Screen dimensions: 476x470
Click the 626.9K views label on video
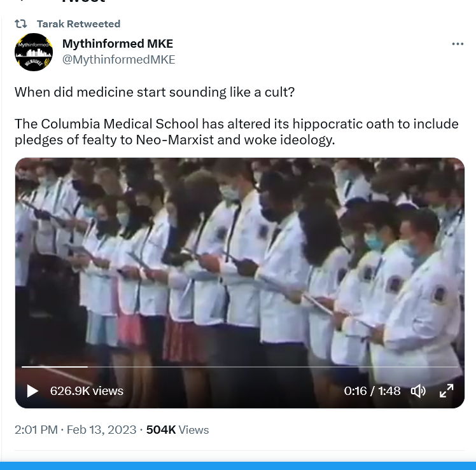pos(87,391)
